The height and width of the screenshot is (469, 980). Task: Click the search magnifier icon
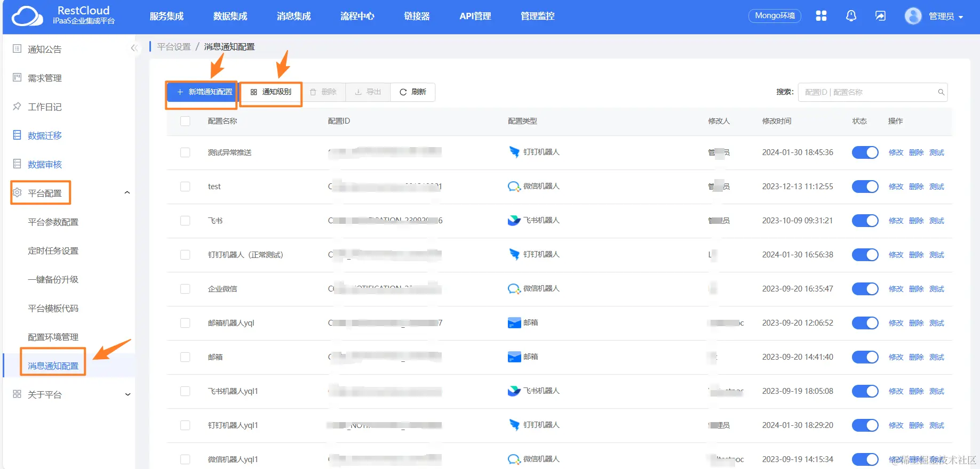click(941, 92)
